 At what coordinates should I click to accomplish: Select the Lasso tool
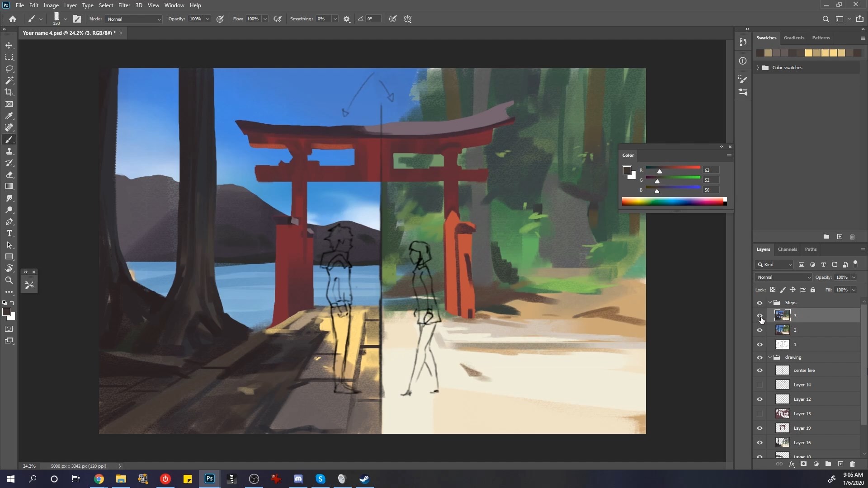coord(9,69)
